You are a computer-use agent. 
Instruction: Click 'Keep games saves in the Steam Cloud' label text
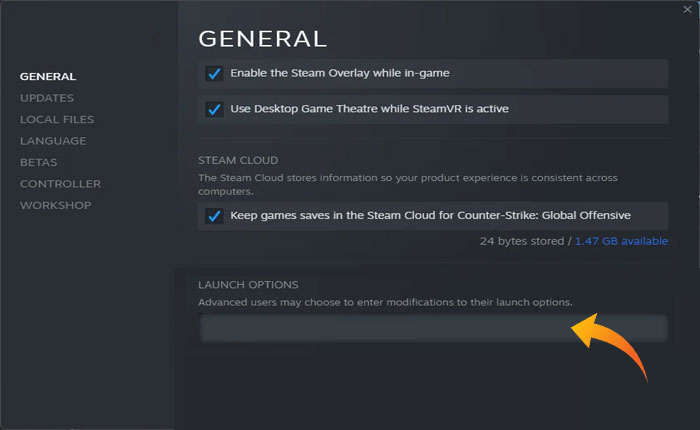tap(430, 215)
